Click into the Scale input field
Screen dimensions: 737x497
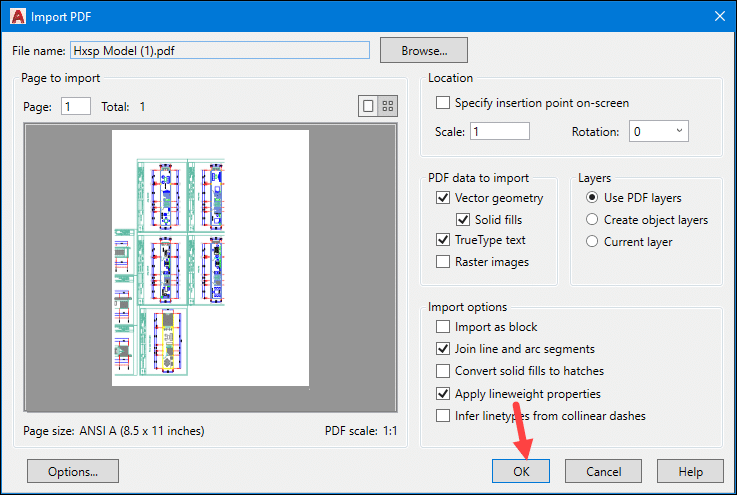[x=499, y=131]
